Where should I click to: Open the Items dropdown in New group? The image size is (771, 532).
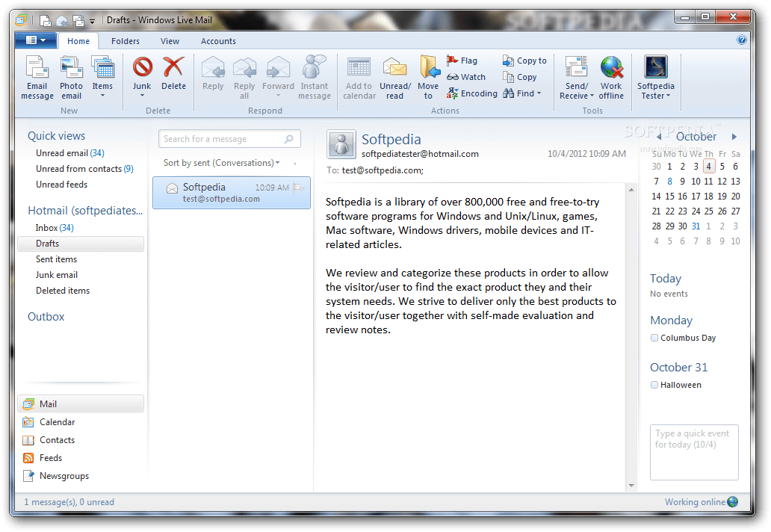coord(102,78)
